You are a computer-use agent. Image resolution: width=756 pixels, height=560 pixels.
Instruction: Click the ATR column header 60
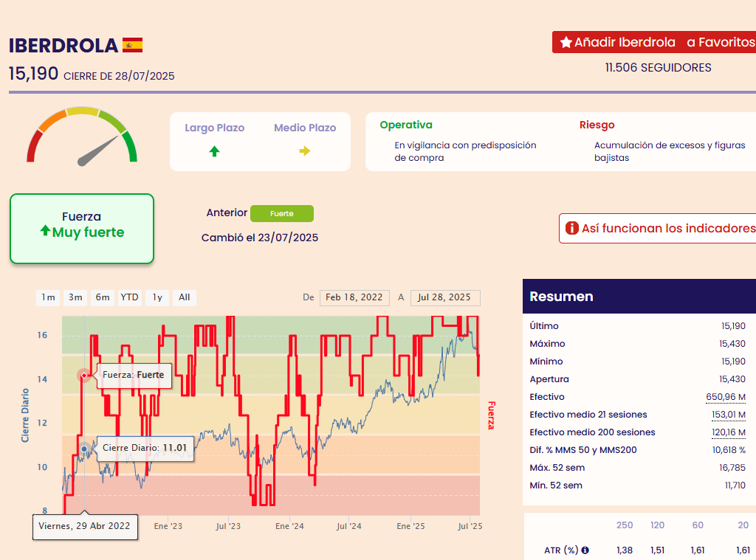[698, 525]
